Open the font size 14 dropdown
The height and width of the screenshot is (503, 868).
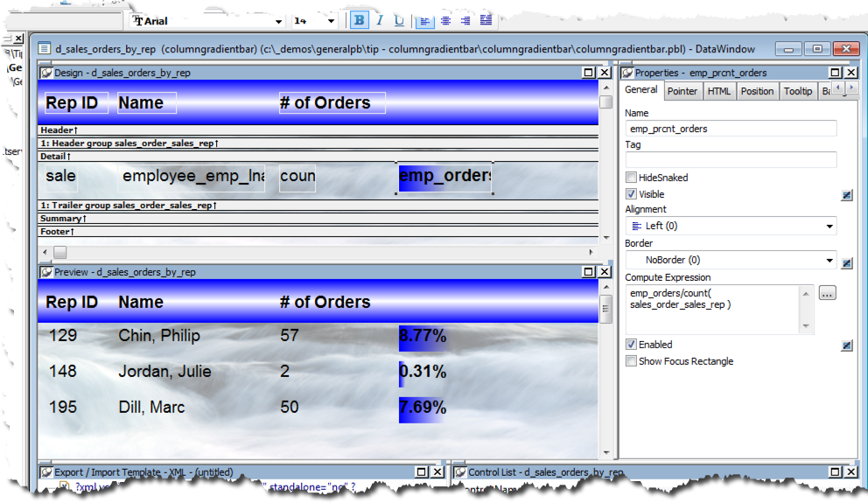point(331,21)
